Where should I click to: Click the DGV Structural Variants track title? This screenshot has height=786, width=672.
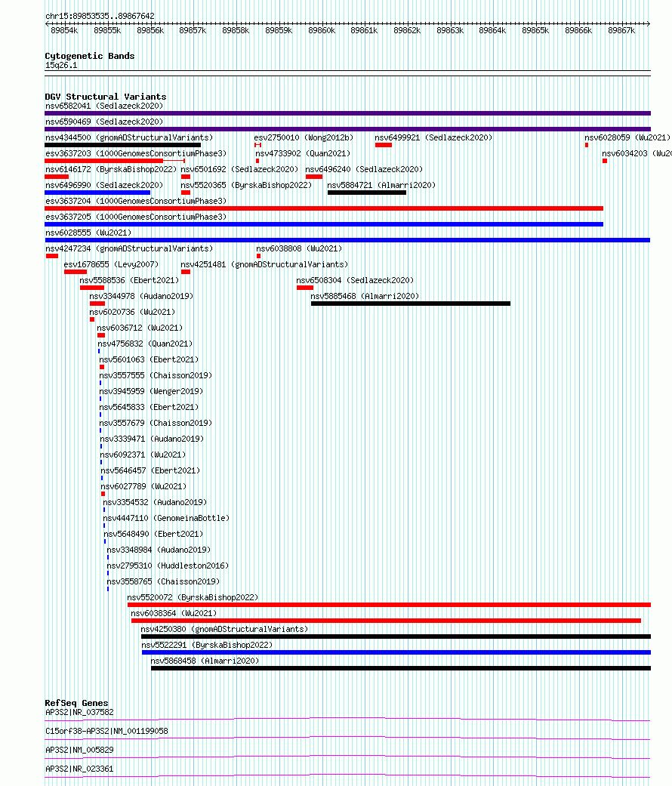click(x=106, y=97)
